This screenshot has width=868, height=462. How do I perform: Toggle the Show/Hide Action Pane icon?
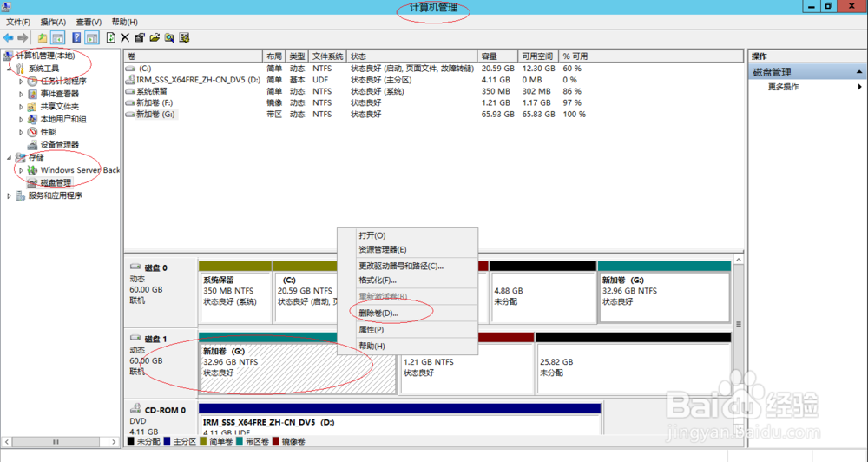click(92, 37)
